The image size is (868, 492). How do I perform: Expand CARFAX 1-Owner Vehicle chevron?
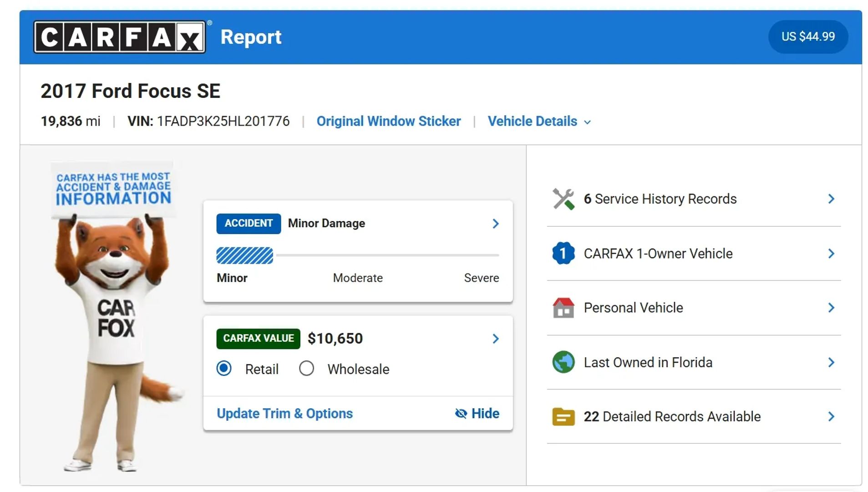click(x=831, y=253)
